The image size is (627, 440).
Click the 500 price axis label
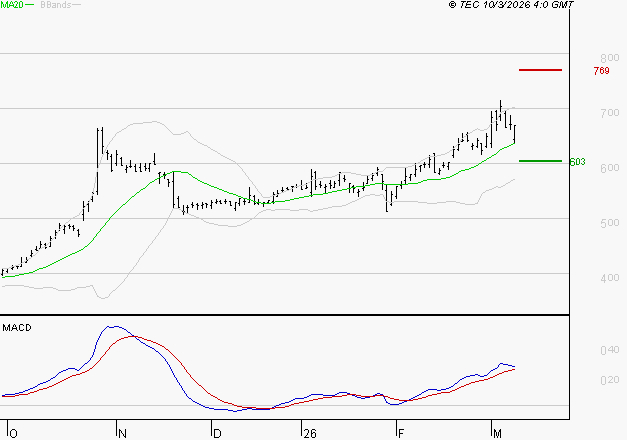click(610, 223)
